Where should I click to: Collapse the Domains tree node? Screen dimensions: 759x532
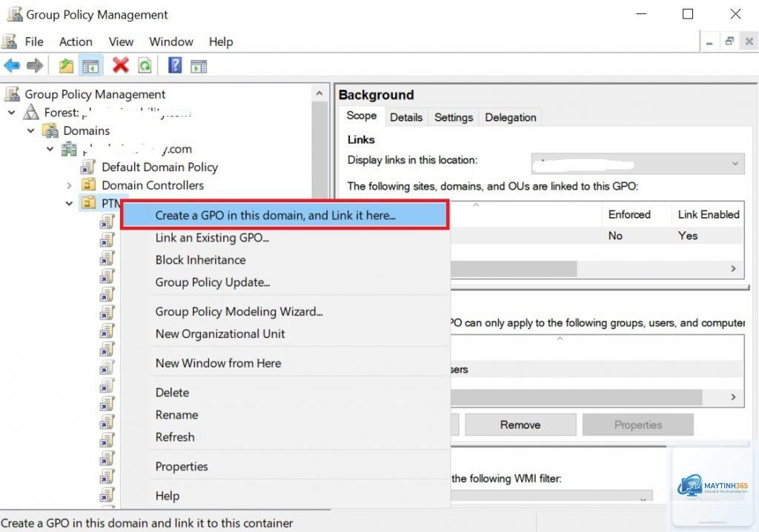click(31, 130)
